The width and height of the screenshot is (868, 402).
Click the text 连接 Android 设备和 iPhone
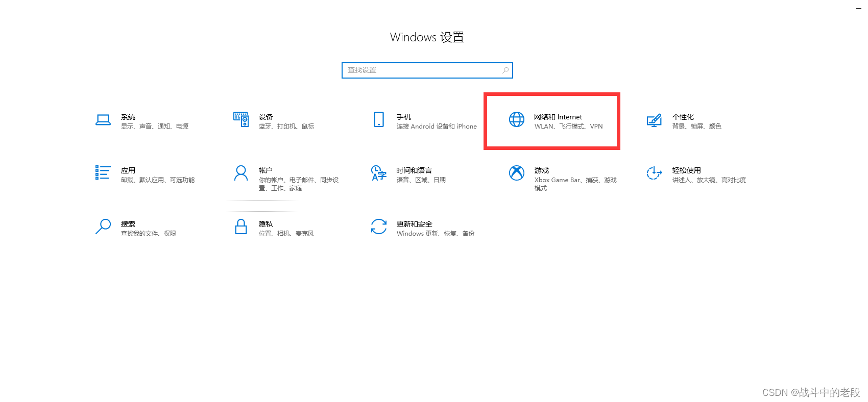coord(437,127)
